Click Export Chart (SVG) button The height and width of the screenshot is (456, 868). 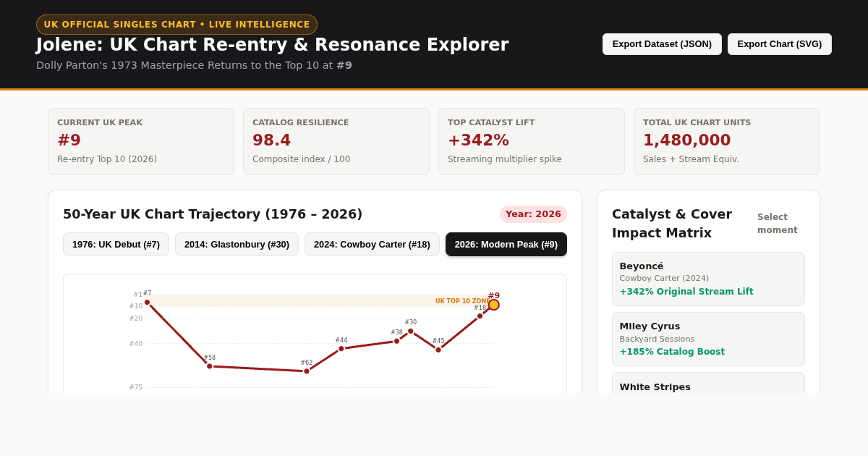tap(780, 44)
